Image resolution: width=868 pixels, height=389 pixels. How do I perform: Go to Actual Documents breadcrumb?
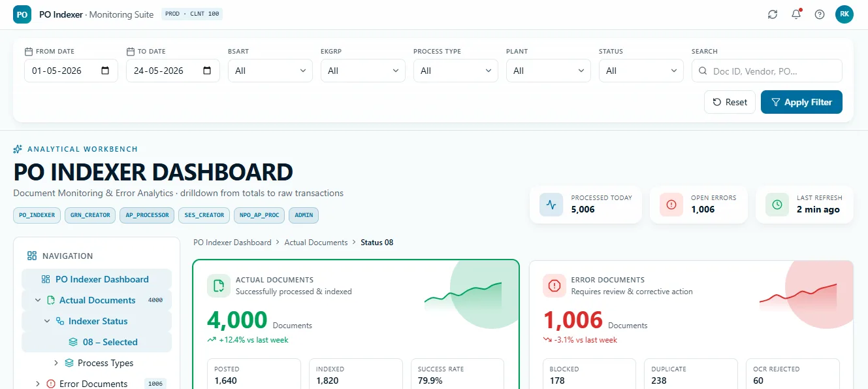click(x=316, y=243)
